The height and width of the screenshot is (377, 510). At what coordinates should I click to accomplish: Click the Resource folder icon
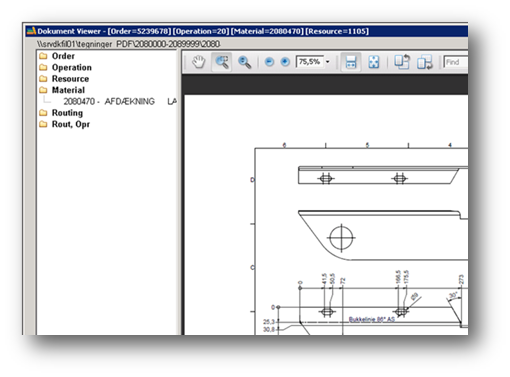click(43, 79)
